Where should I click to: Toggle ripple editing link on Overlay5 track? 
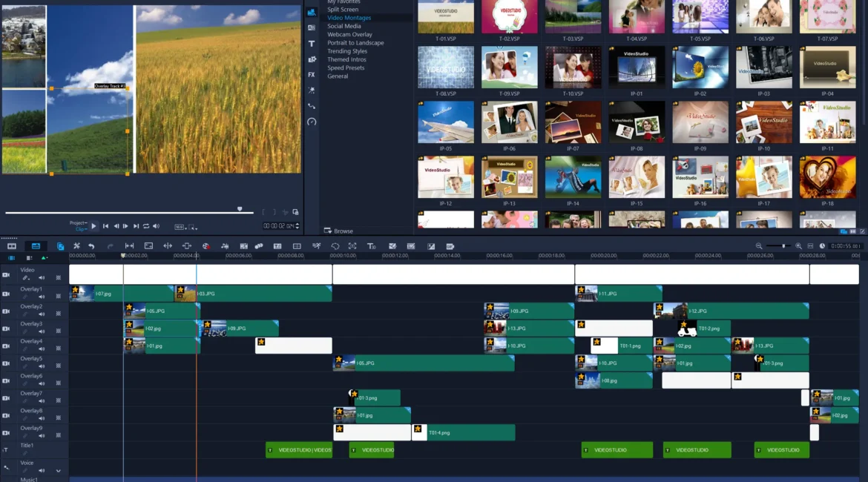coord(24,365)
